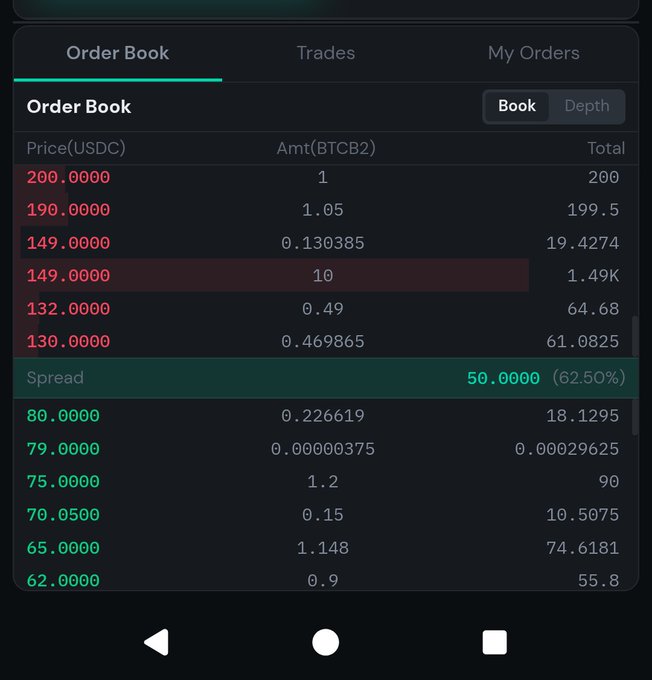Select the 200.0000 ask price
This screenshot has height=680, width=652.
[69, 177]
